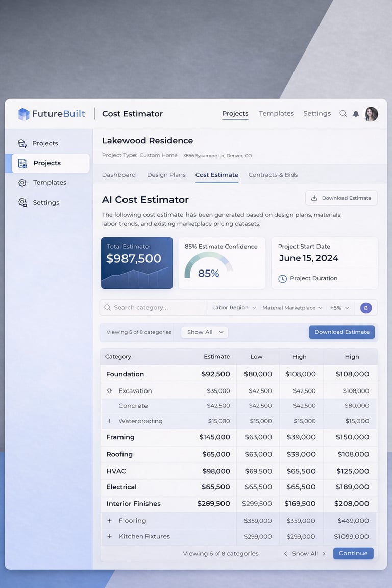Click the $145,000 Framing estimate
392x588 pixels.
214,437
